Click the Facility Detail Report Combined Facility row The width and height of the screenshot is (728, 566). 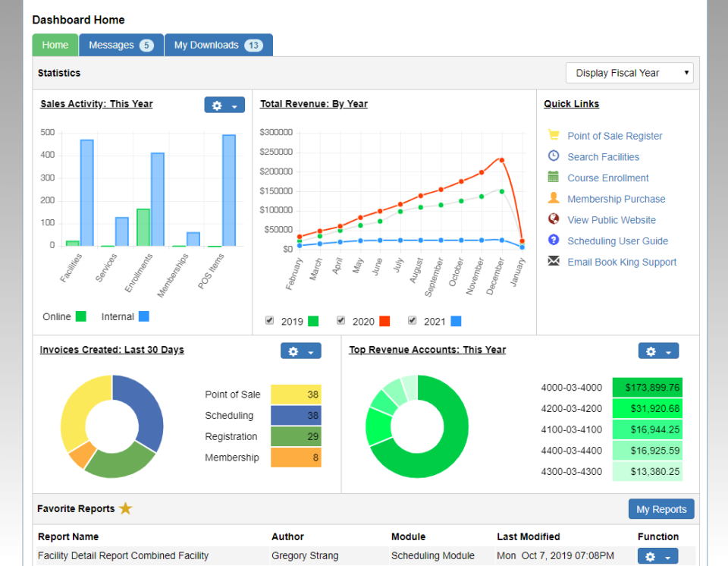click(x=123, y=556)
